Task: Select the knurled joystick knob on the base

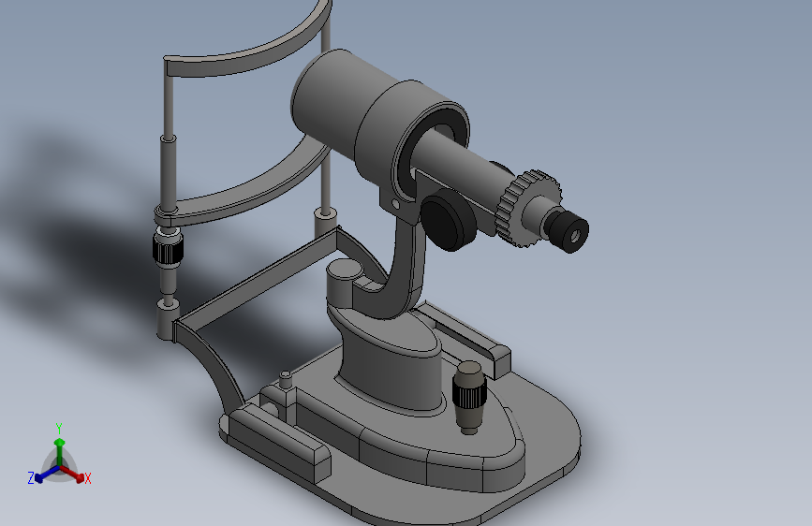Action: [470, 397]
